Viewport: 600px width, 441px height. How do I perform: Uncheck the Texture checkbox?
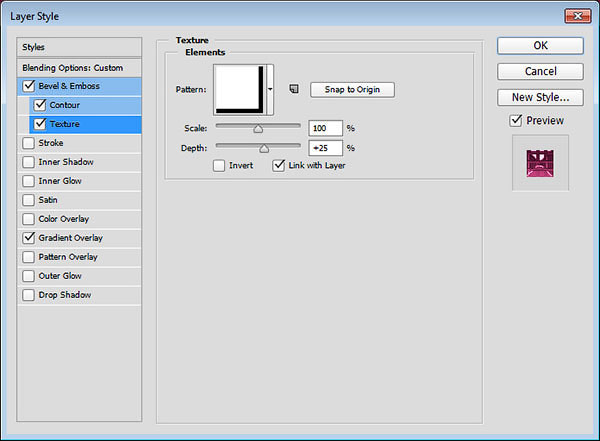pos(40,124)
